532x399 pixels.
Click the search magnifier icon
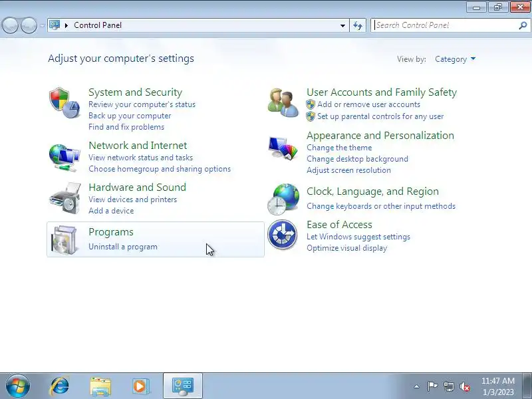523,25
